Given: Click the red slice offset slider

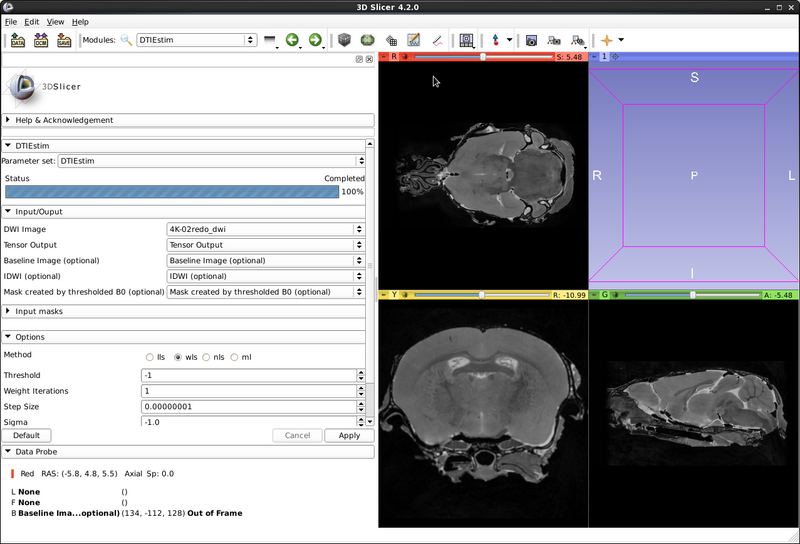Looking at the screenshot, I should [x=484, y=57].
